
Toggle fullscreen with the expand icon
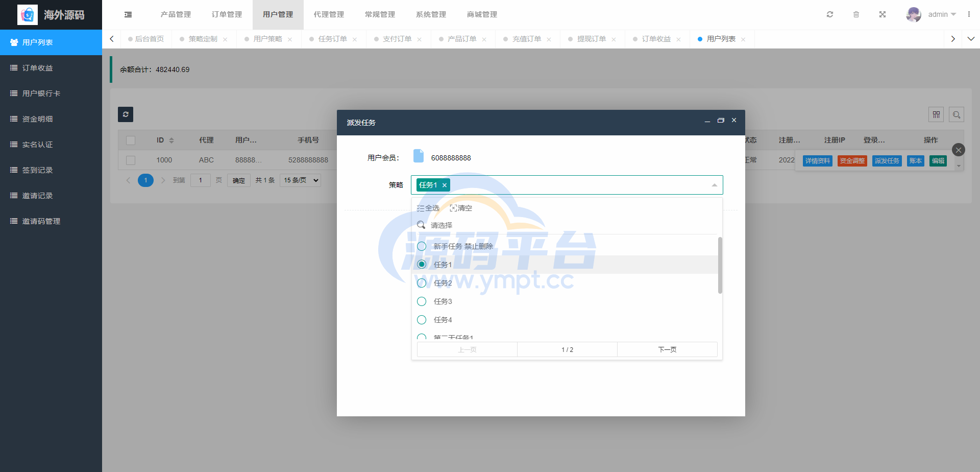pyautogui.click(x=883, y=14)
